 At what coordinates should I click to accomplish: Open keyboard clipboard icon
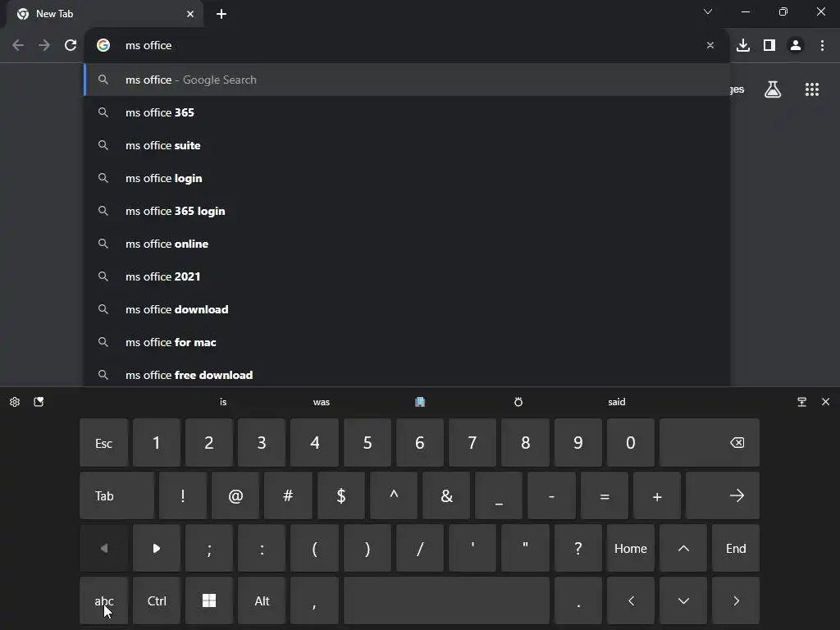tap(39, 402)
